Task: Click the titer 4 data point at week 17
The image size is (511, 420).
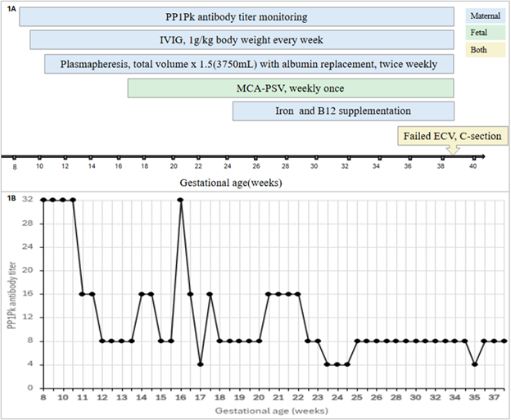Action: click(201, 364)
